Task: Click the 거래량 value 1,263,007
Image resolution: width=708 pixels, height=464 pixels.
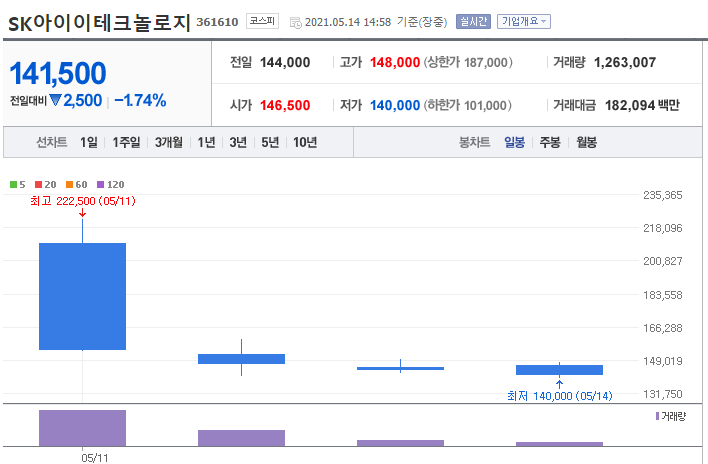Action: point(625,62)
